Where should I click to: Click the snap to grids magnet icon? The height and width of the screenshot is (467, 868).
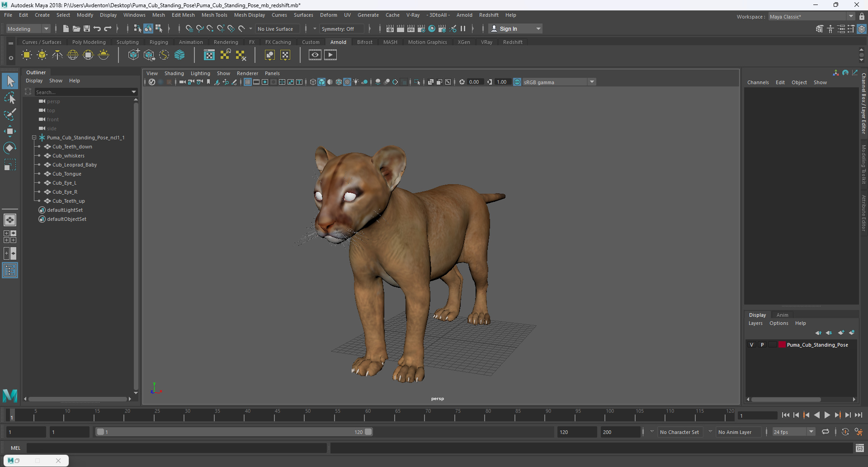[x=189, y=29]
